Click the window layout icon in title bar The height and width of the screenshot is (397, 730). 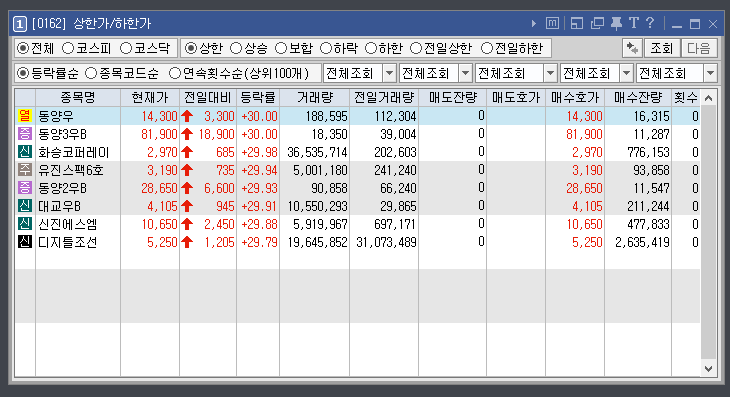(577, 23)
